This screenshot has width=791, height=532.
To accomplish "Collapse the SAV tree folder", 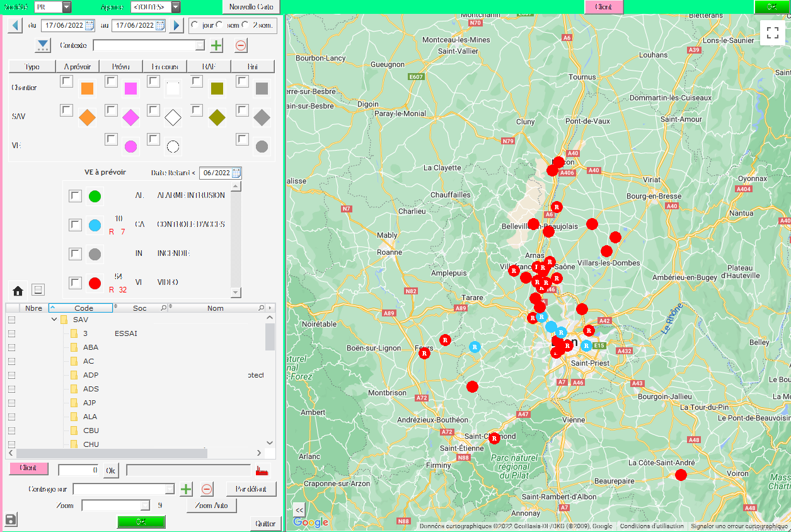I will click(55, 320).
